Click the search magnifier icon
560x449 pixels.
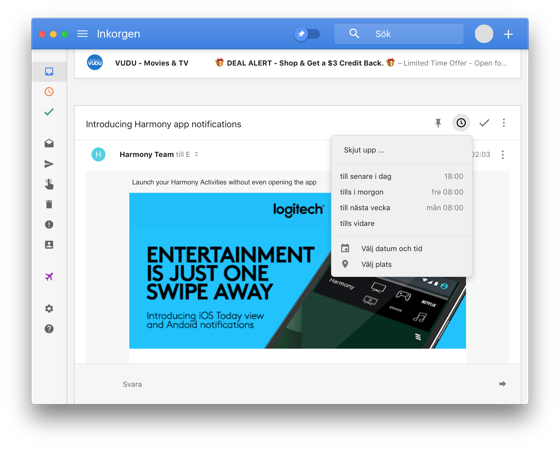click(354, 34)
